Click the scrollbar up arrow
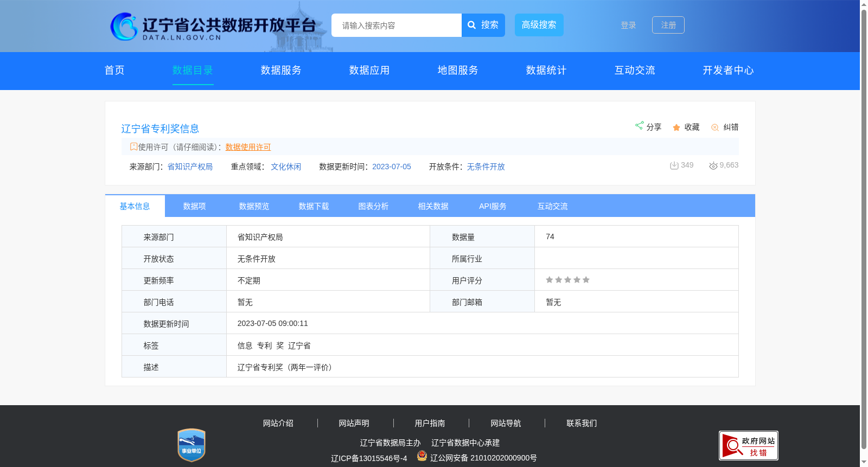 point(864,4)
